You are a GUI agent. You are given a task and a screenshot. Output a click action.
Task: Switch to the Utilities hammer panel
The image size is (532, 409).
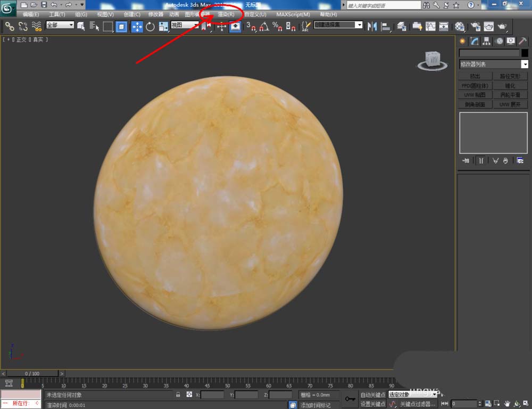coord(522,41)
